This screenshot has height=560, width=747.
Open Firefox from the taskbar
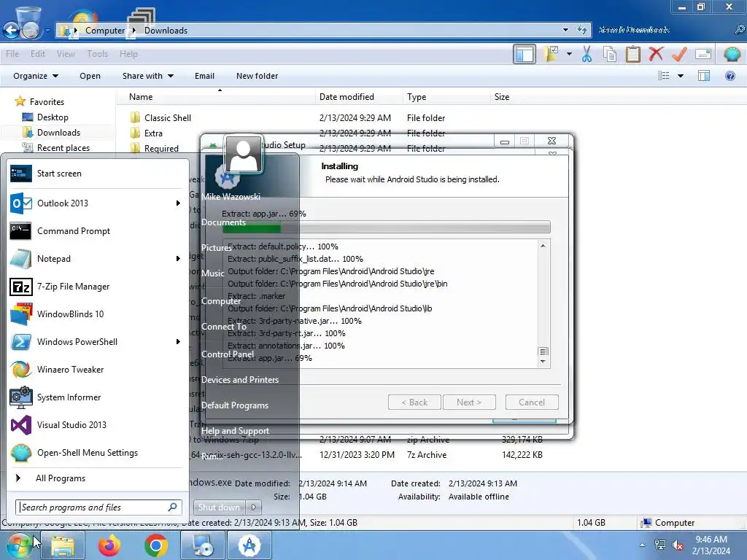(109, 545)
